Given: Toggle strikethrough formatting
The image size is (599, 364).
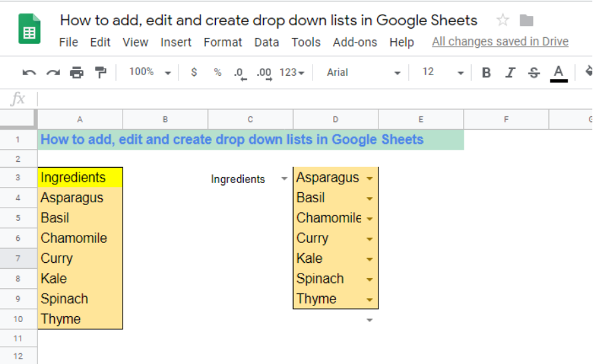Looking at the screenshot, I should [x=534, y=73].
